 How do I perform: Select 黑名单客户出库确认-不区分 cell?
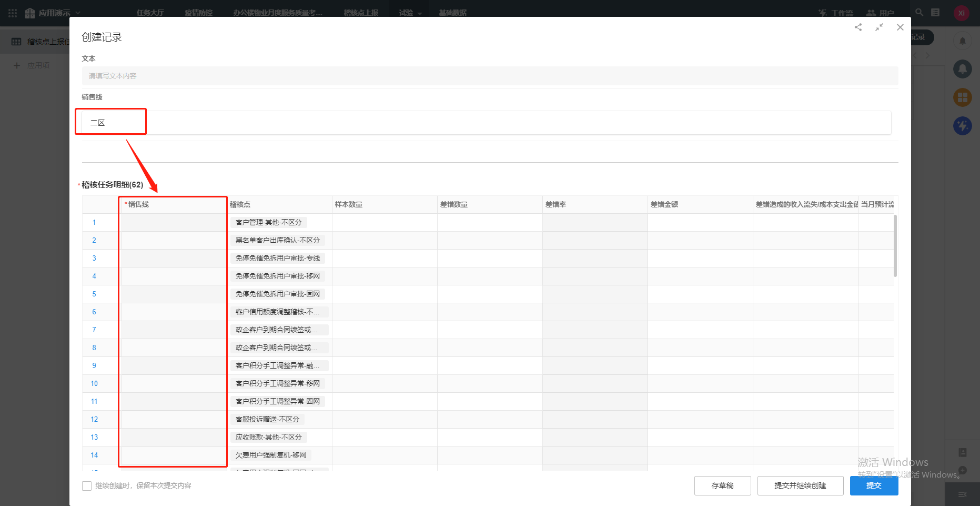click(x=278, y=241)
